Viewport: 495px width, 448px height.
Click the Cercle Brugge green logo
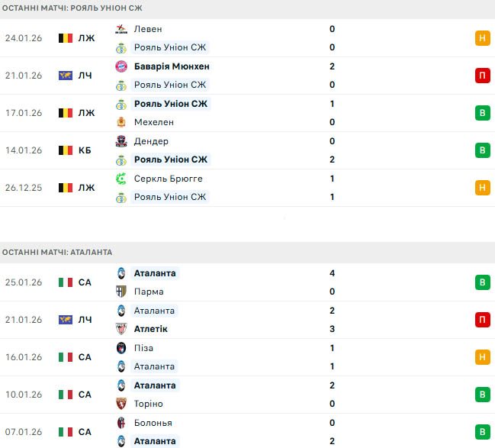[121, 179]
